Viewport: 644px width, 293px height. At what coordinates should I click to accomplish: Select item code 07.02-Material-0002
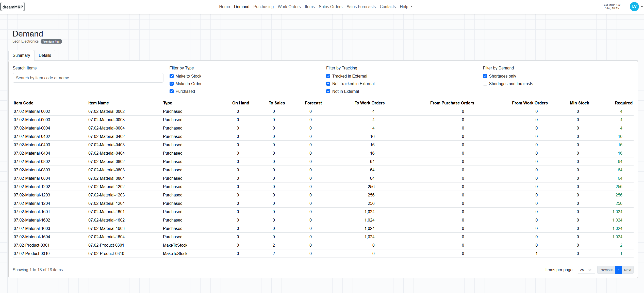pyautogui.click(x=32, y=111)
